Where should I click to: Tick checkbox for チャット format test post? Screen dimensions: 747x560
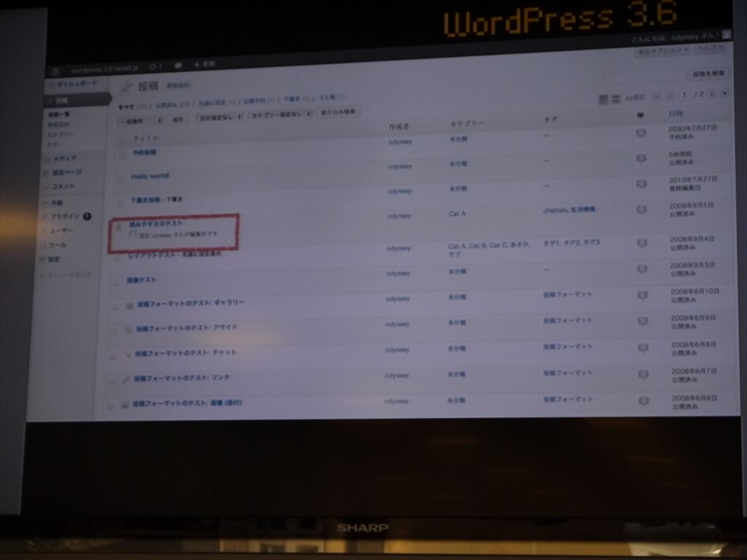(x=112, y=356)
